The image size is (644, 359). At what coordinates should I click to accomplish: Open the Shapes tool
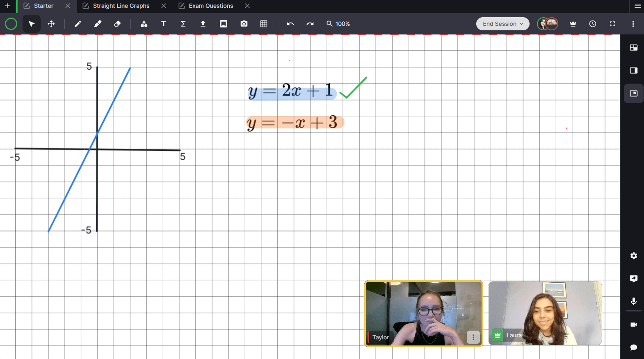[144, 24]
